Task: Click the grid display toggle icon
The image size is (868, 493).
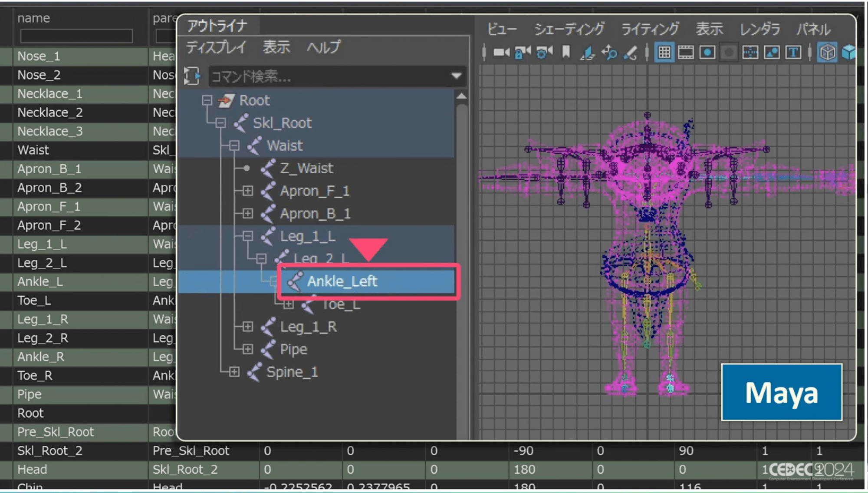Action: (664, 53)
